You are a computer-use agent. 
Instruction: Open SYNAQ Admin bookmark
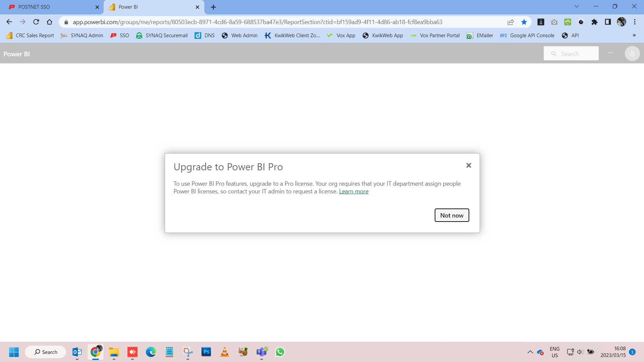pos(82,36)
